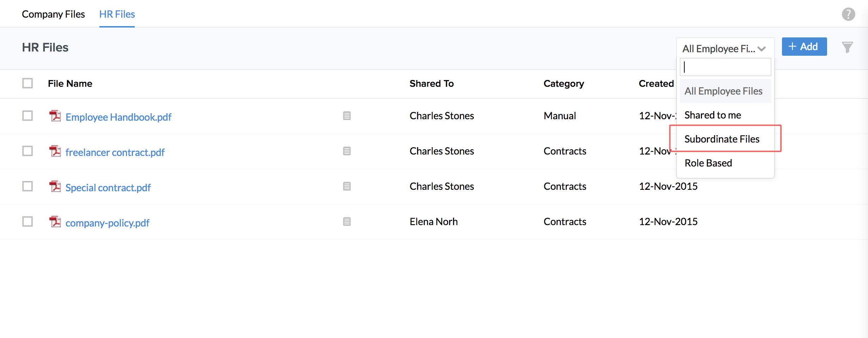Open the filter funnel icon
The height and width of the screenshot is (338, 868).
coord(847,47)
